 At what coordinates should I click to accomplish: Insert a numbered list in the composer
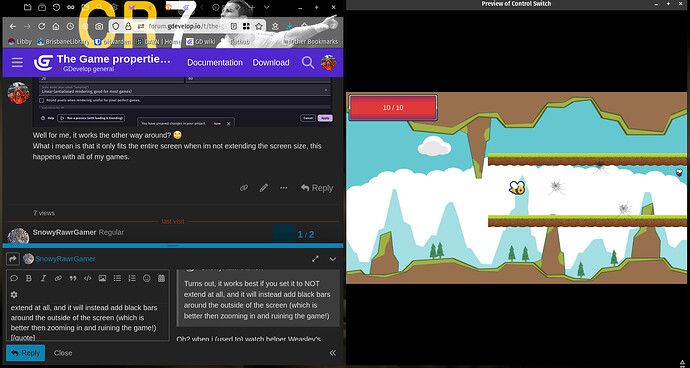coord(132,278)
